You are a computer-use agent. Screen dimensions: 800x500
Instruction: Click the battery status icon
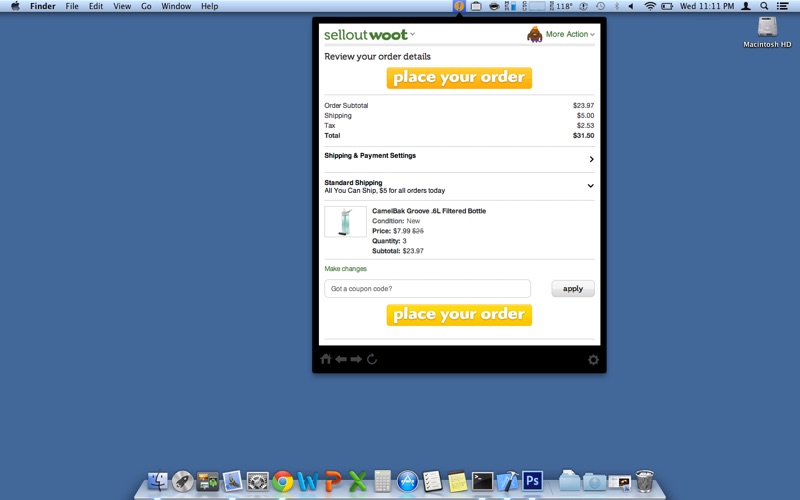pyautogui.click(x=667, y=6)
